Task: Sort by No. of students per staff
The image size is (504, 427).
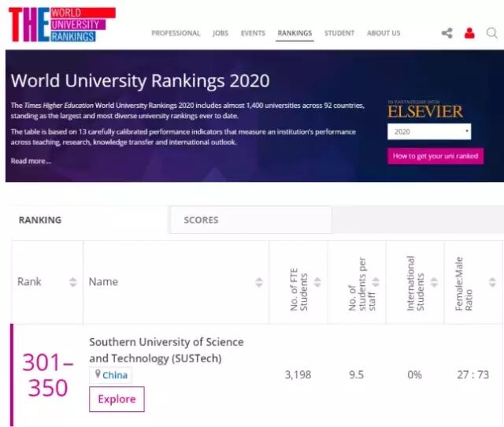Action: pyautogui.click(x=376, y=282)
